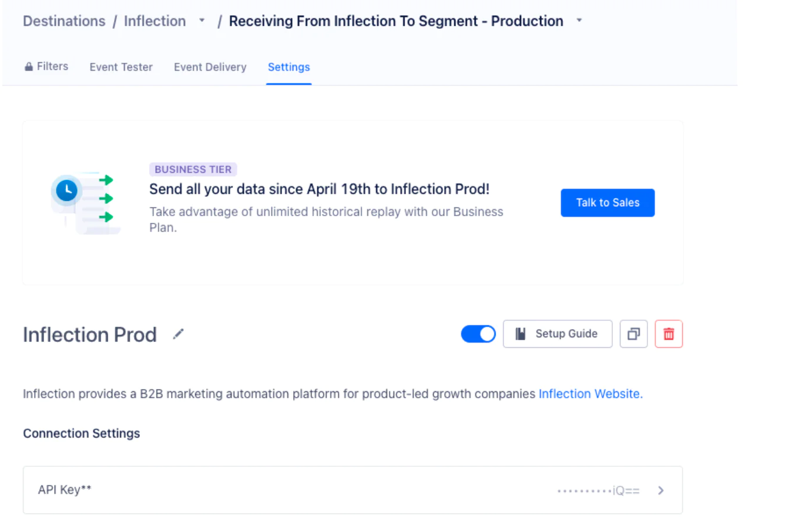
Task: Copy the destination with the duplicate icon
Action: (633, 334)
